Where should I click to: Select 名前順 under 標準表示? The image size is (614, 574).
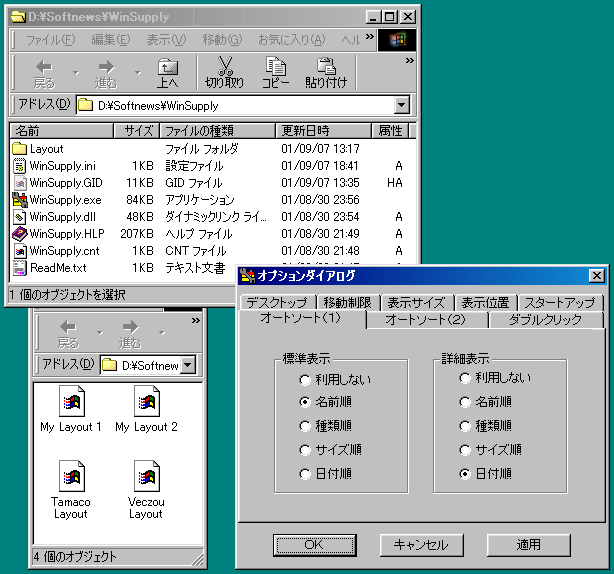[325, 402]
